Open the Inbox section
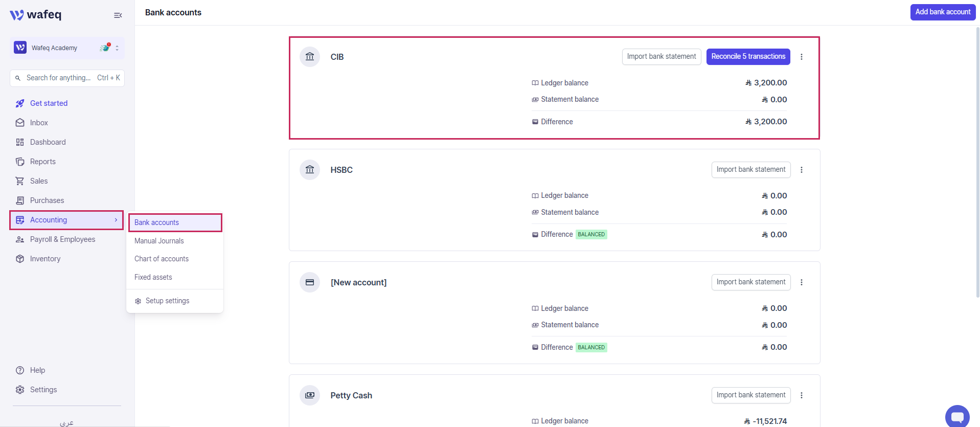 click(39, 123)
